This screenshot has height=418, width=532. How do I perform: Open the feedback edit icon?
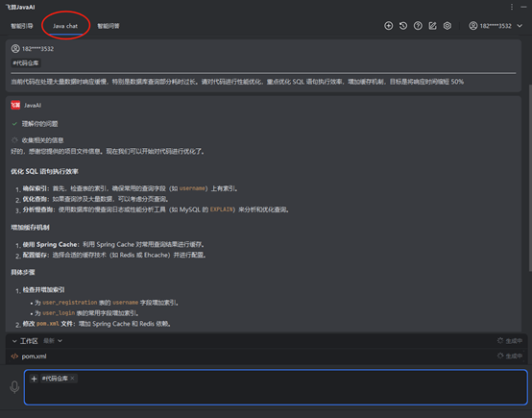pyautogui.click(x=432, y=26)
